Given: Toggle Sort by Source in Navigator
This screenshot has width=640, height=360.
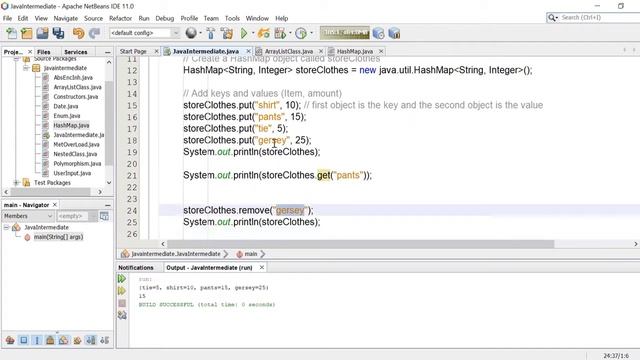Looking at the screenshot, I should [x=104, y=340].
